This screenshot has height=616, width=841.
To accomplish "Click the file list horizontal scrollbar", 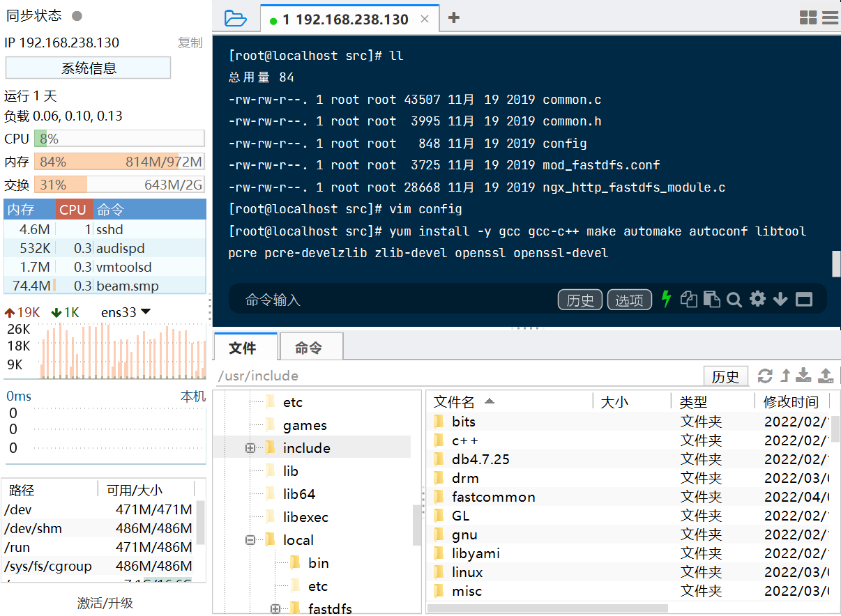I will pos(547,608).
